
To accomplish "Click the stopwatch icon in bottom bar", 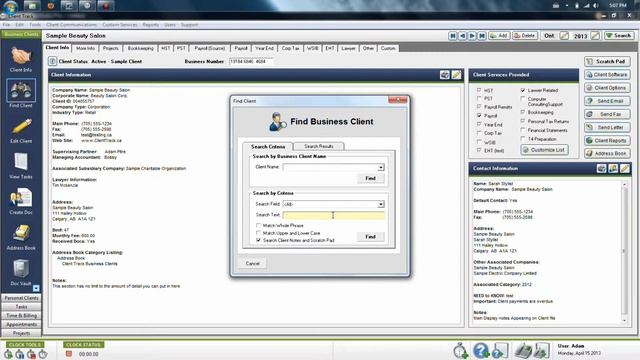I will (x=460, y=351).
